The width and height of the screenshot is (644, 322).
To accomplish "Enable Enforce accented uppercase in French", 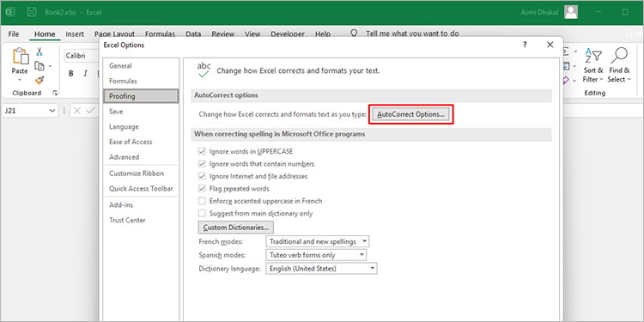I will click(x=202, y=201).
